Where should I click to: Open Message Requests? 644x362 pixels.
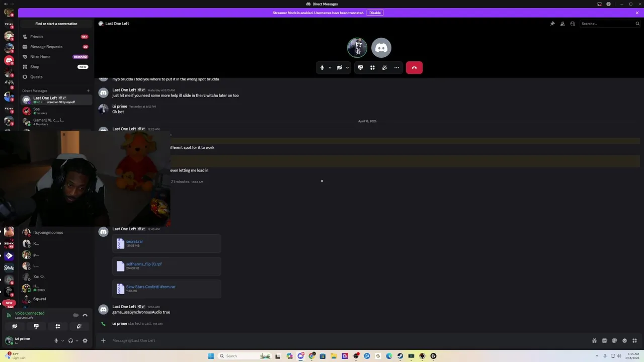tap(56, 47)
